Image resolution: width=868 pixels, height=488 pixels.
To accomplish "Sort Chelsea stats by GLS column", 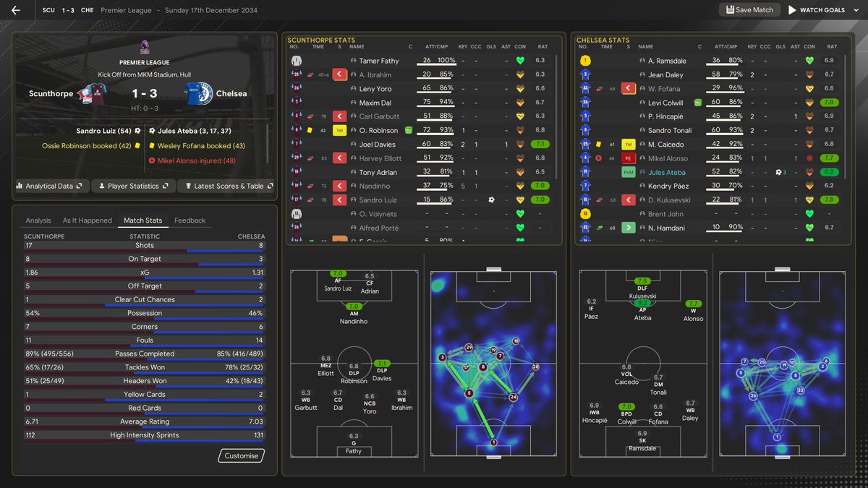I will [x=780, y=47].
